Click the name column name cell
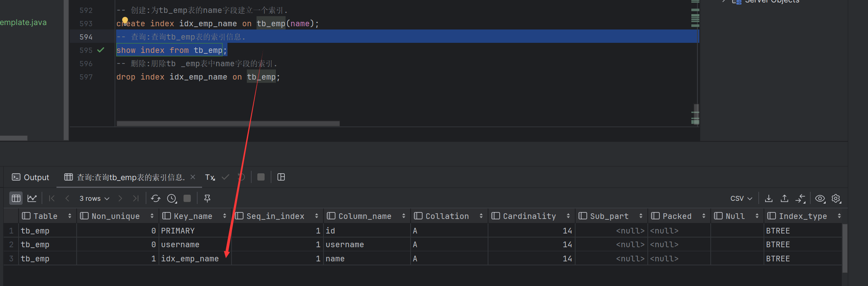 (367, 259)
